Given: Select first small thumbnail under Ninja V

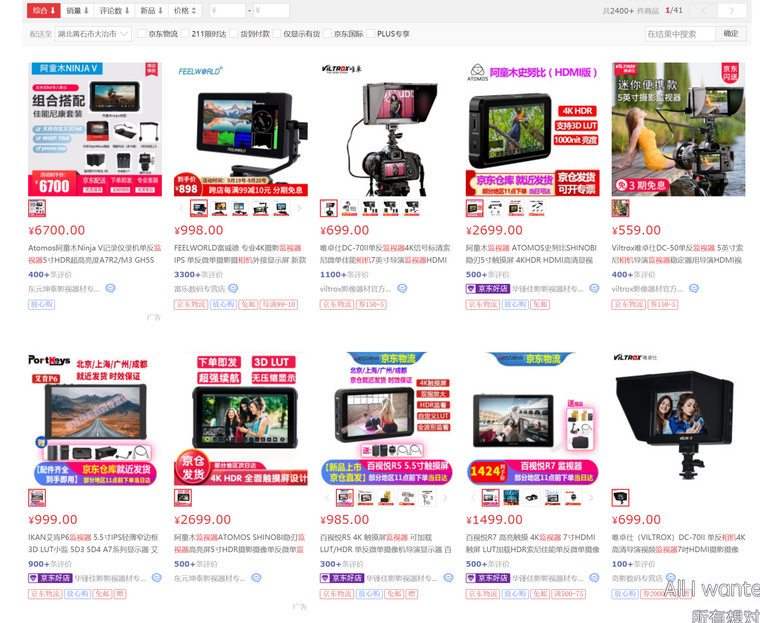Looking at the screenshot, I should click(37, 208).
